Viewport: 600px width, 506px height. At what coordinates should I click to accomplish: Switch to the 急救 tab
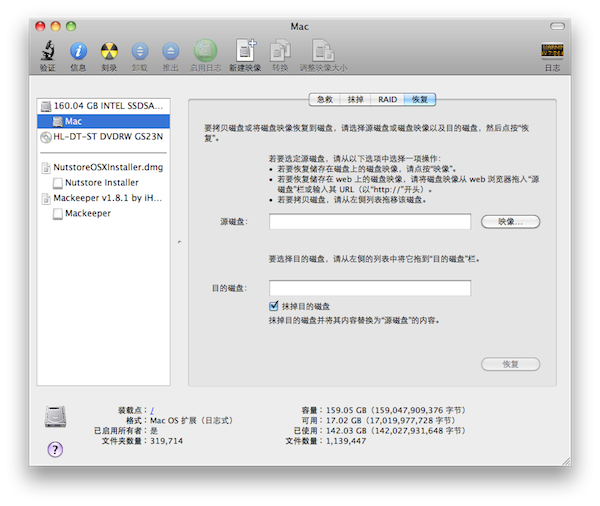coord(325,100)
